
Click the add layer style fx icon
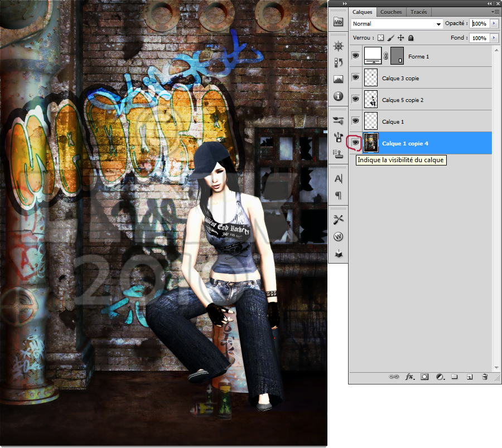[x=409, y=377]
